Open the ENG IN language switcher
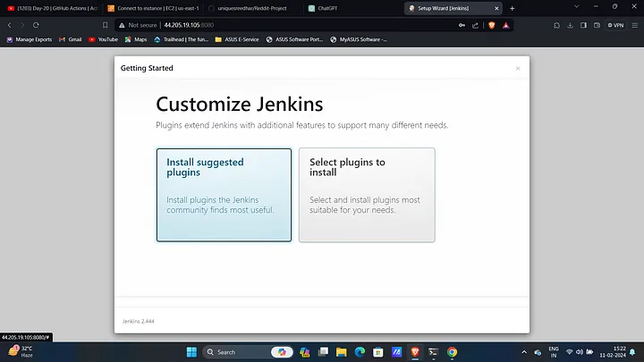The width and height of the screenshot is (644, 362). click(x=554, y=352)
